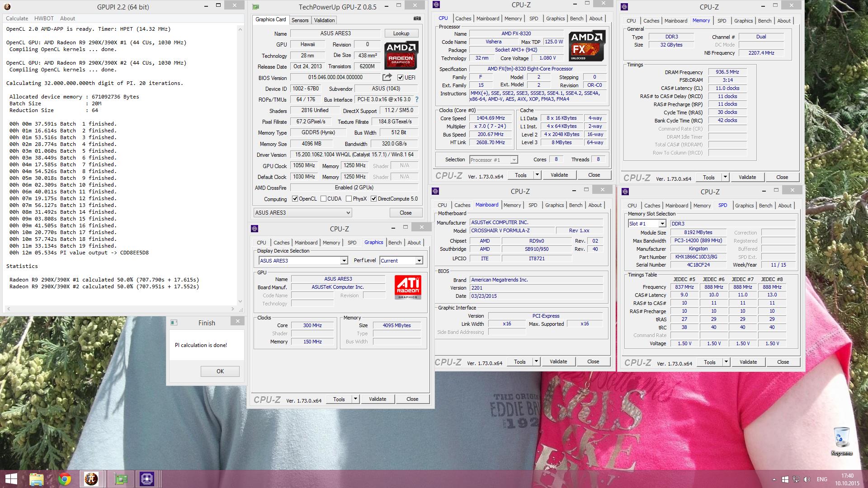Expand Tools arrow in CPU-Z Memory window
The height and width of the screenshot is (488, 868).
pyautogui.click(x=725, y=177)
